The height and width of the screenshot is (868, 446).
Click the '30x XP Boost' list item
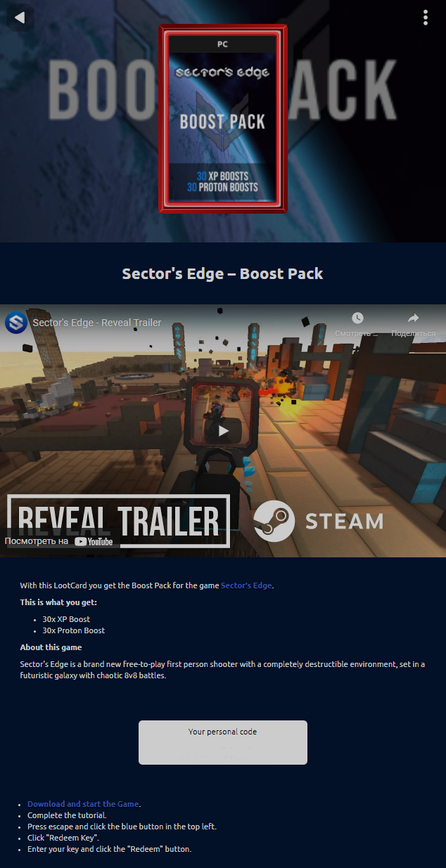pyautogui.click(x=66, y=619)
